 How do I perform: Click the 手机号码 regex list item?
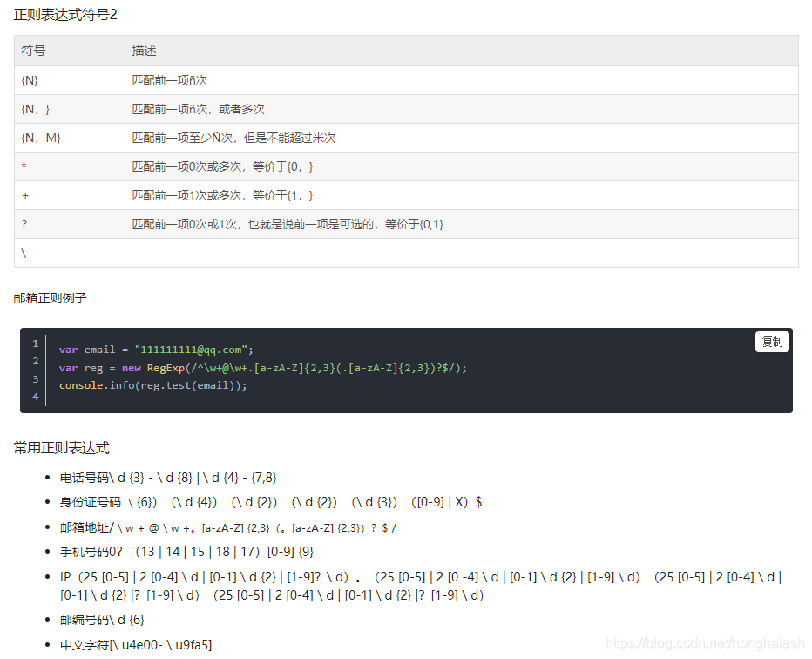(x=186, y=551)
